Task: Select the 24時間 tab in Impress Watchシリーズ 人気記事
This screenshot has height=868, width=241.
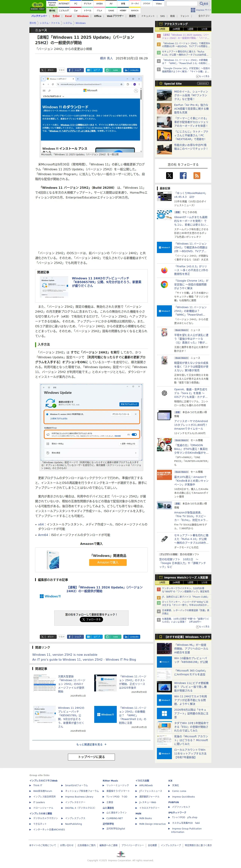Action: 176,583
